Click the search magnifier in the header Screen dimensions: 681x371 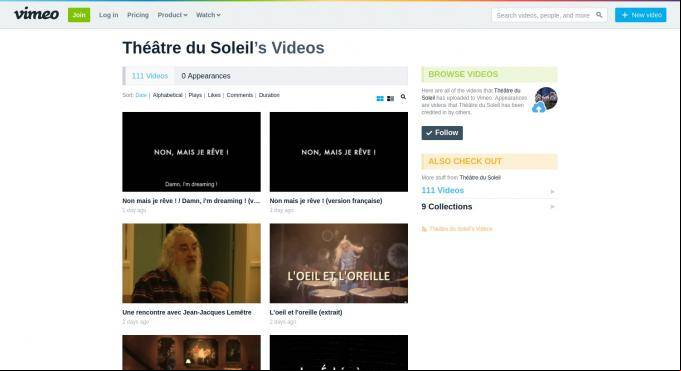point(599,15)
